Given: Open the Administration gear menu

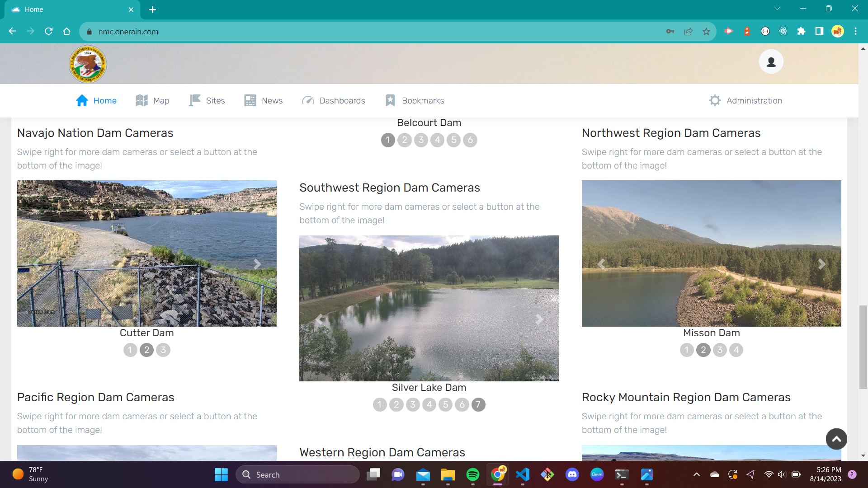Looking at the screenshot, I should pyautogui.click(x=745, y=100).
